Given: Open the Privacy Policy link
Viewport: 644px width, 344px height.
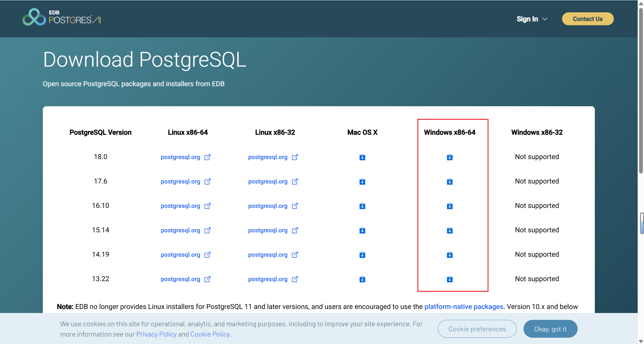Looking at the screenshot, I should point(156,334).
